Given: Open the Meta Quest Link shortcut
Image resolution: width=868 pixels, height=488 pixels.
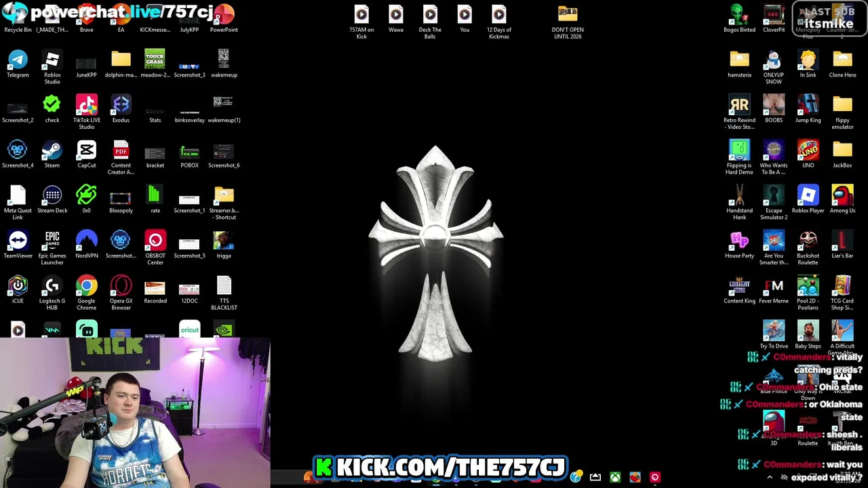Looking at the screenshot, I should [x=18, y=203].
